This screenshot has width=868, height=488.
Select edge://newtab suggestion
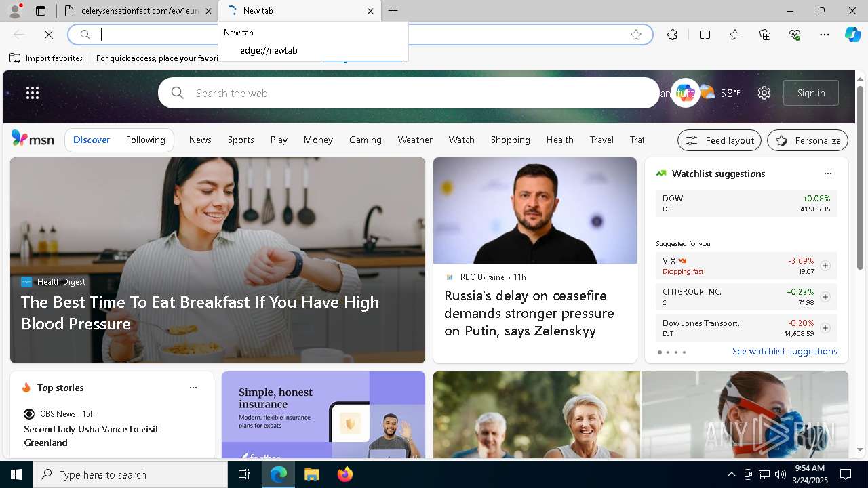click(313, 50)
